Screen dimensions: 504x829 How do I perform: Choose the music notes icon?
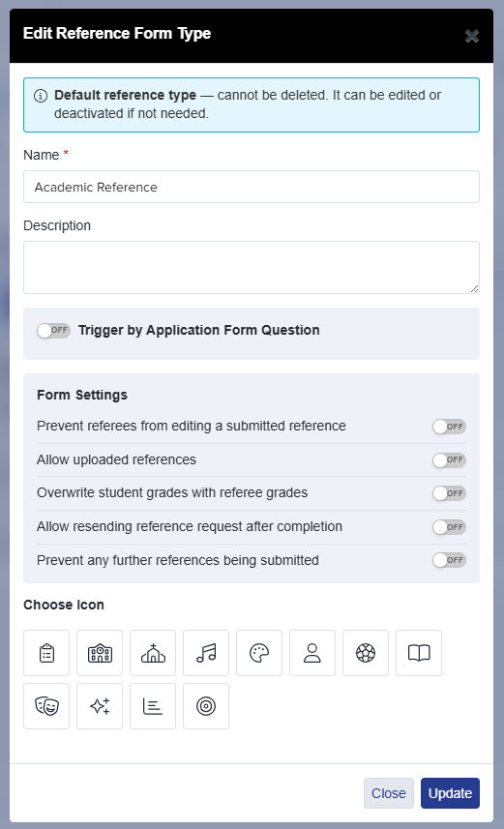[x=206, y=653]
